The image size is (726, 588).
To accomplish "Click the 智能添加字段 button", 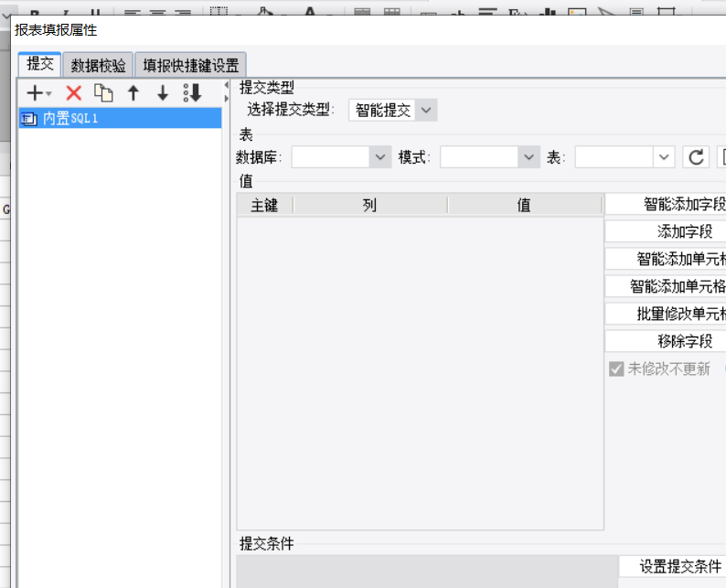I will (x=666, y=204).
